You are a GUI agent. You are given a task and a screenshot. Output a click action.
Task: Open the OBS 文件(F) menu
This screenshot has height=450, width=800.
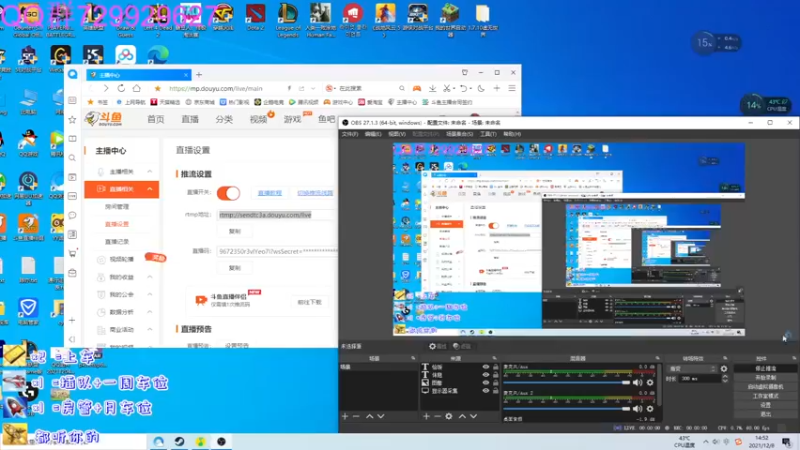350,134
